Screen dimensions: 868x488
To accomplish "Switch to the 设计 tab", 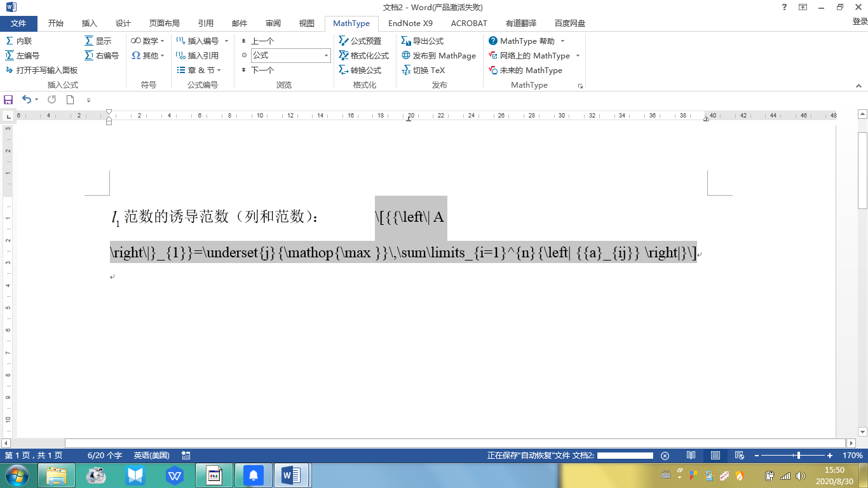I will coord(123,24).
